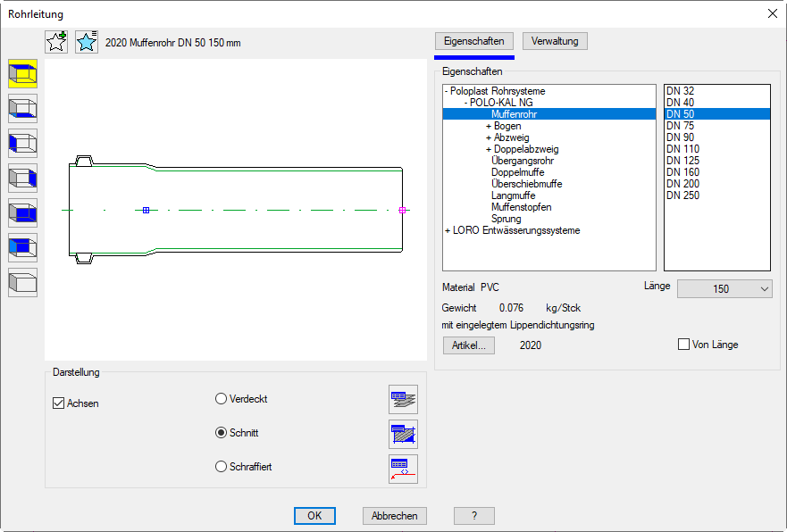This screenshot has width=787, height=532.
Task: Expand the Bogen tree node
Action: point(489,127)
